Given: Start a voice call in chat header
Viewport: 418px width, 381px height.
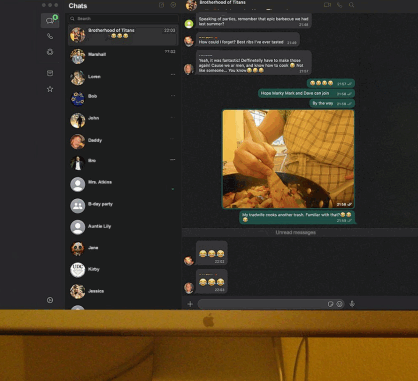Looking at the screenshot, I should click(x=339, y=5).
